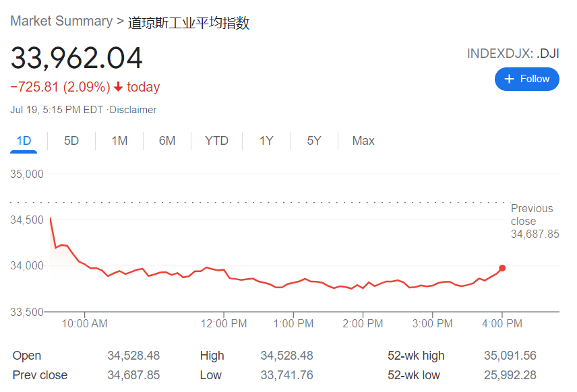Click the red endpoint dot on chart
Viewport: 577px width, 392px height.
tap(502, 268)
